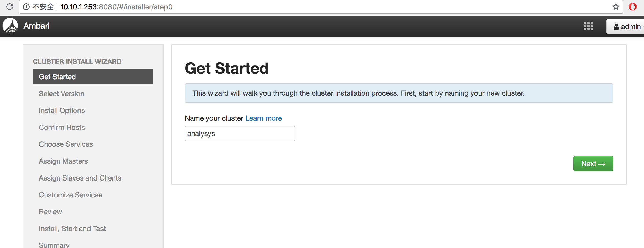
Task: Click the Learn more link
Action: click(263, 118)
